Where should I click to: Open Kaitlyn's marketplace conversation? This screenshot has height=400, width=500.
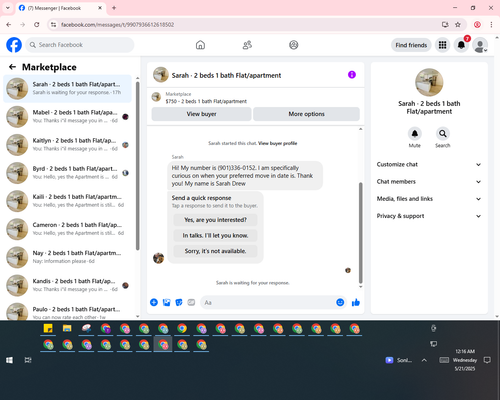(67, 145)
